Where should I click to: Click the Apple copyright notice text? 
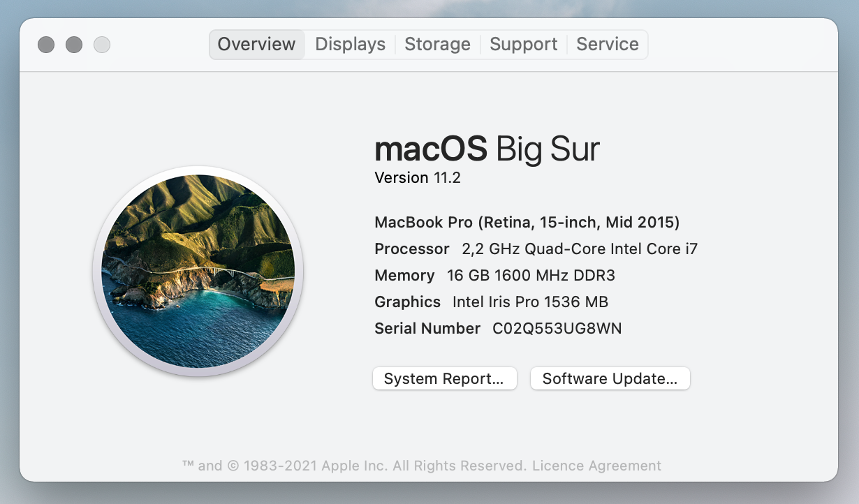(355, 466)
